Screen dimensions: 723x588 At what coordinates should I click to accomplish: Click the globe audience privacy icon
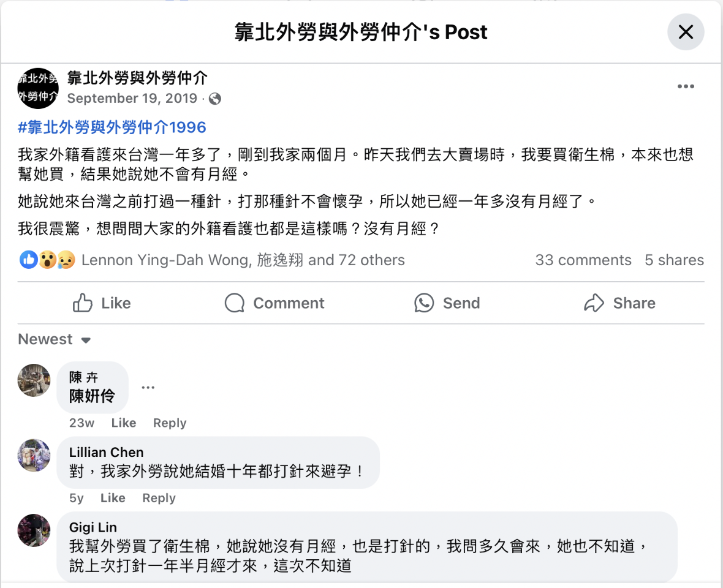215,99
